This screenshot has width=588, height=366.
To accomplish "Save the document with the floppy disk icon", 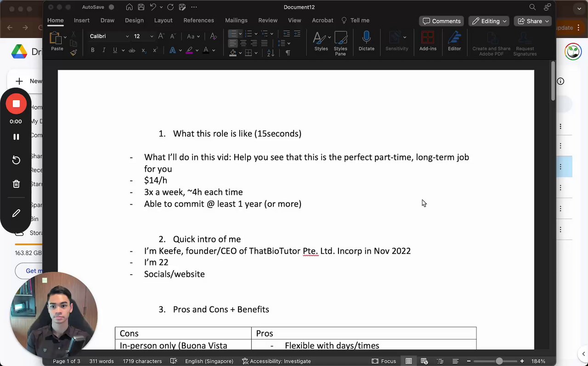I will coord(141,7).
